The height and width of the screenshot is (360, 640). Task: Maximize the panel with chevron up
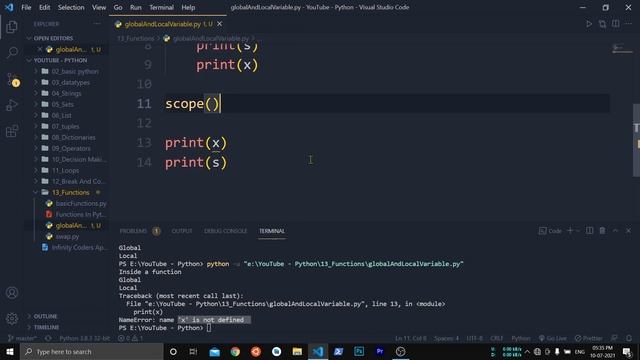tap(616, 231)
